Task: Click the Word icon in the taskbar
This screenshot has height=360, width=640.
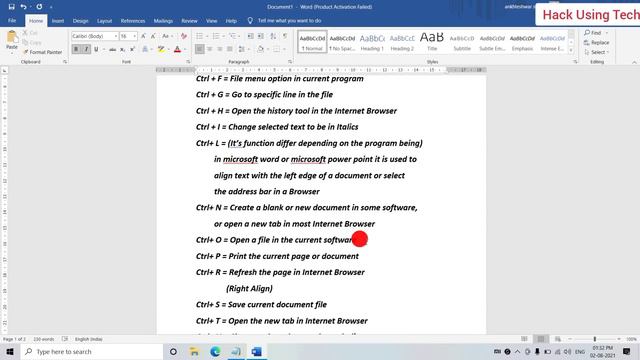Action: (x=256, y=351)
